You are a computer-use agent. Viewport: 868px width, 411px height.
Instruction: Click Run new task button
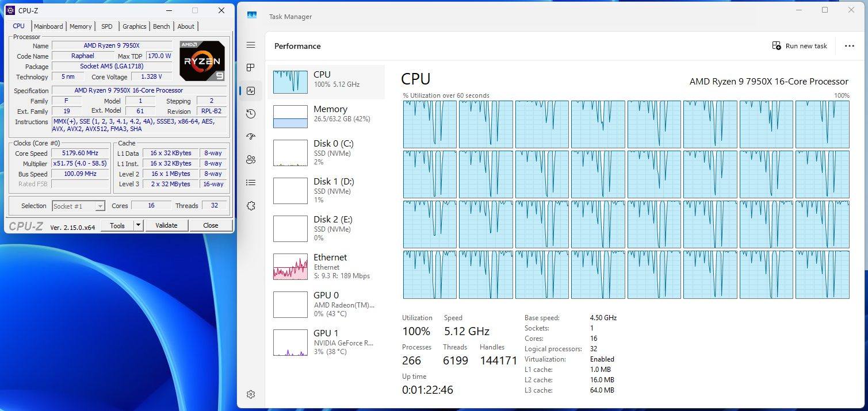tap(800, 46)
